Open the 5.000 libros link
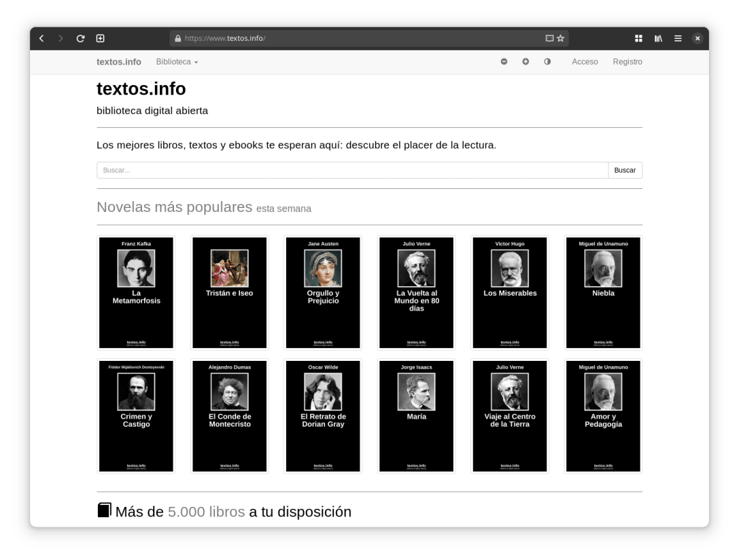 (x=207, y=512)
